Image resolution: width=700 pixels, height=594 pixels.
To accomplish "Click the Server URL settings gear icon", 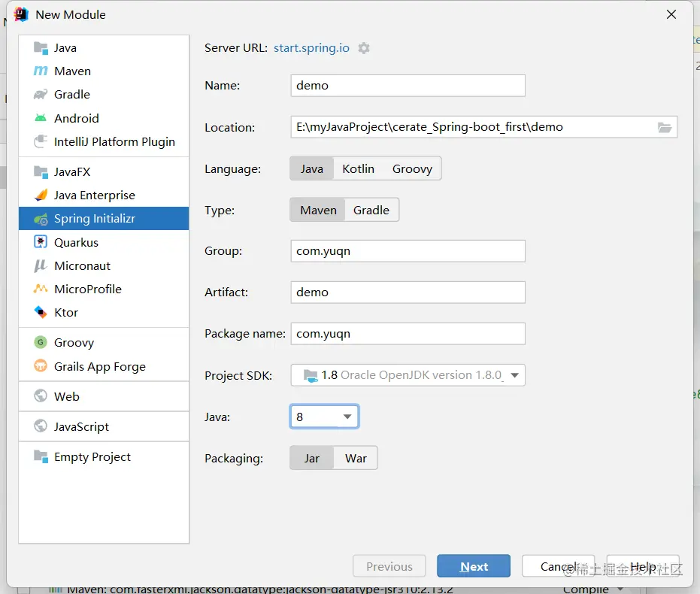I will pos(364,48).
